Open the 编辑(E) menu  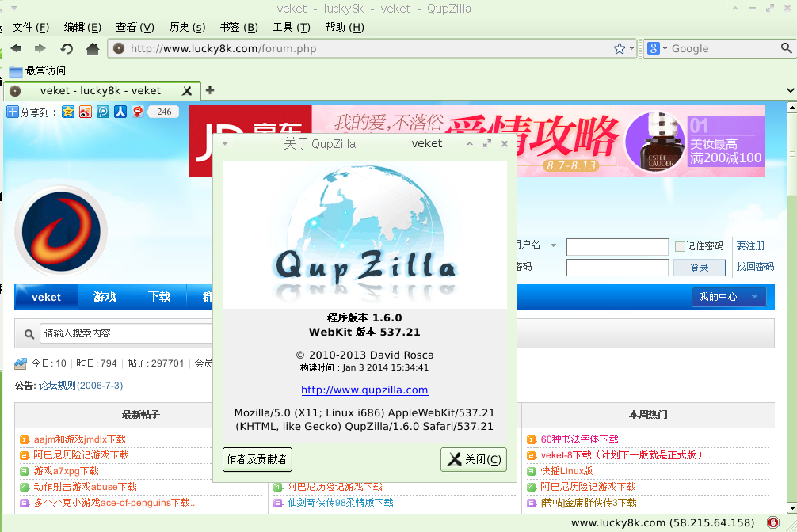click(82, 28)
